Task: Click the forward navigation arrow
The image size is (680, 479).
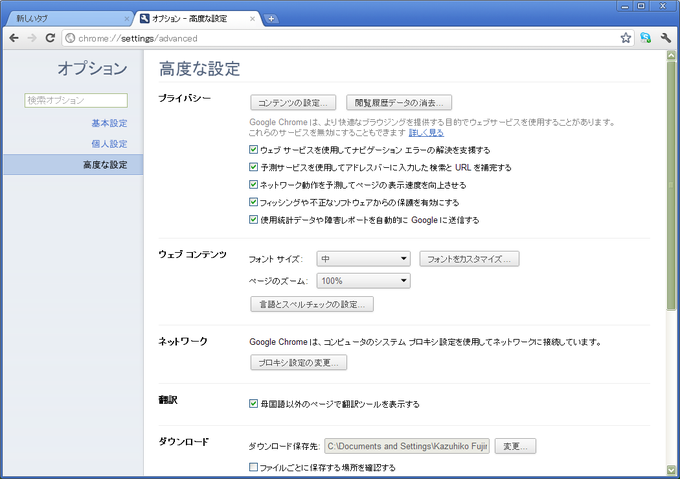Action: click(x=32, y=38)
